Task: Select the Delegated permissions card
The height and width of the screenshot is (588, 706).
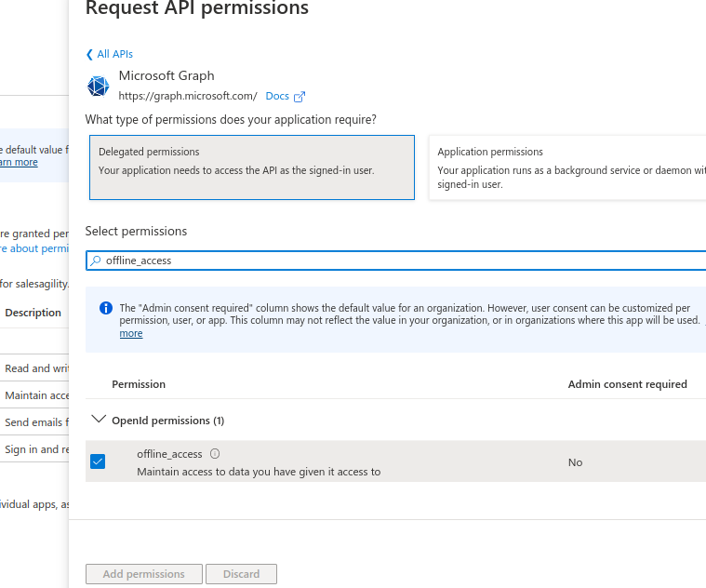Action: (252, 167)
